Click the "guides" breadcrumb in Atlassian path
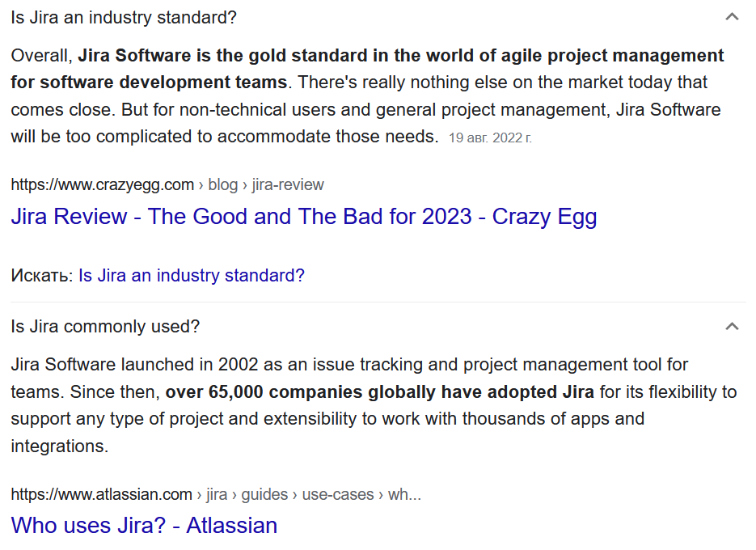756x550 pixels. 264,494
